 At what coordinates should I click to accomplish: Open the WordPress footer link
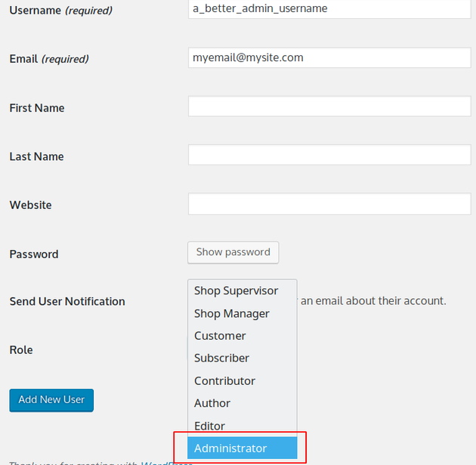pyautogui.click(x=166, y=463)
